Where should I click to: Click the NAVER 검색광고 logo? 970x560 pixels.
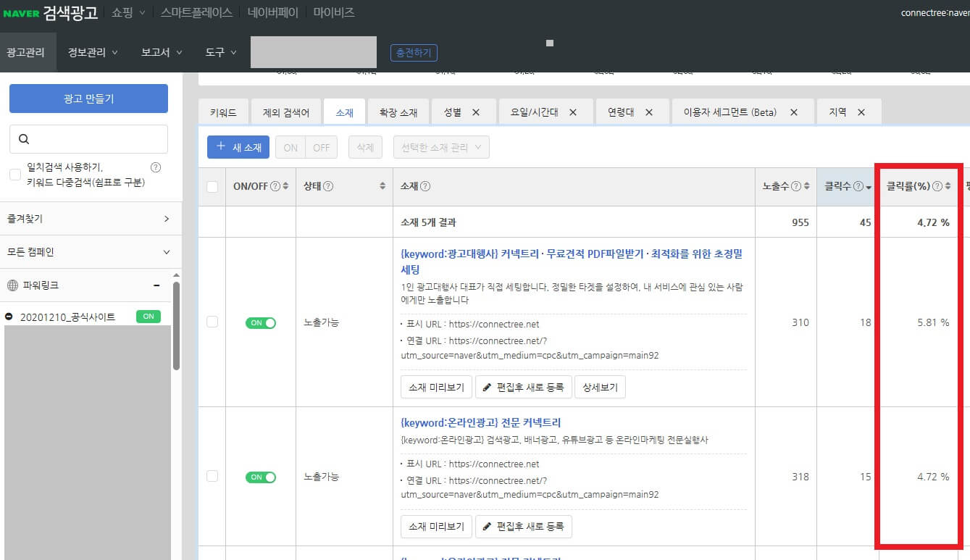(x=51, y=12)
